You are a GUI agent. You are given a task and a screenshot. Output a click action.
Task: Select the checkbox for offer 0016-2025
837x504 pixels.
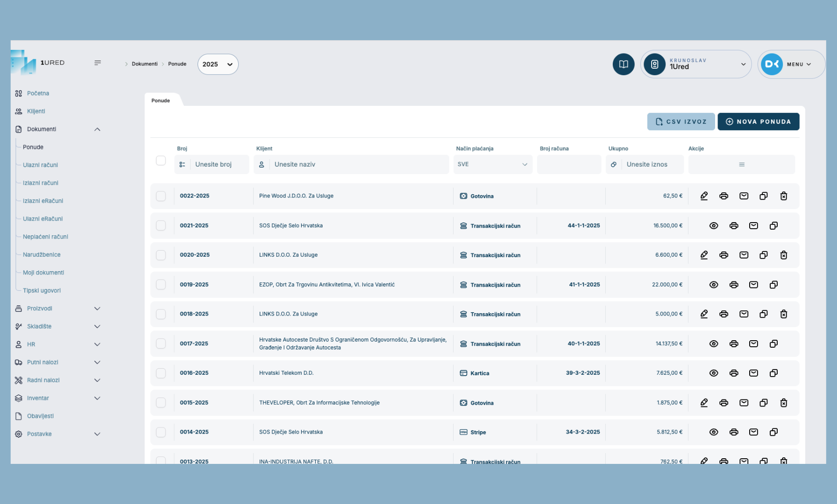pos(161,373)
